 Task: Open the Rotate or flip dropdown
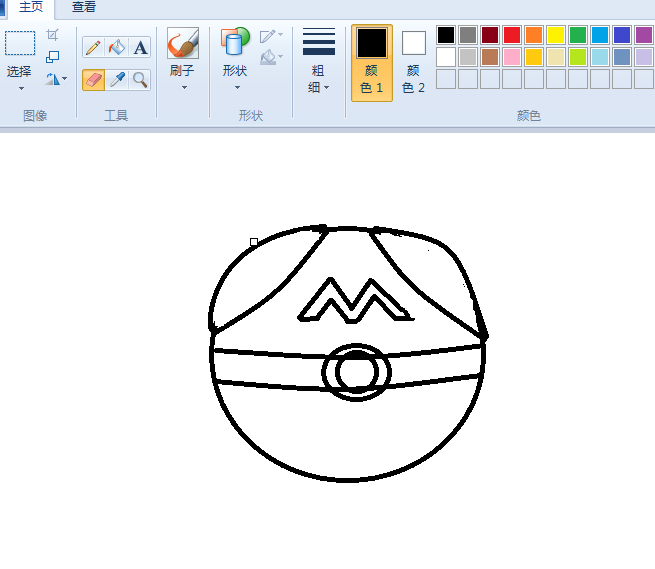[56, 79]
